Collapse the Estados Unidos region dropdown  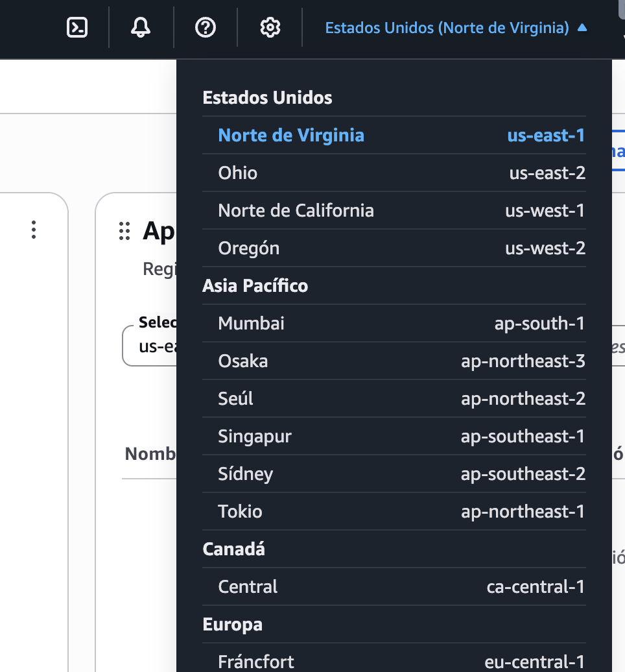pos(456,28)
